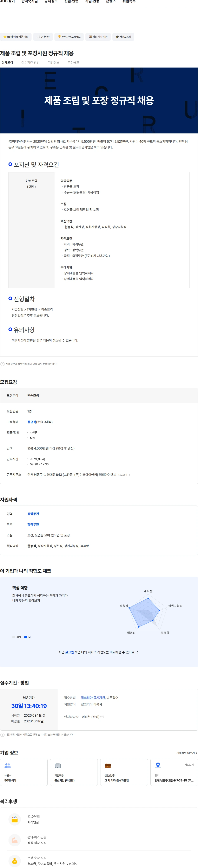Click the 구내식당 benefit tag
The width and height of the screenshot is (198, 868).
[43, 37]
